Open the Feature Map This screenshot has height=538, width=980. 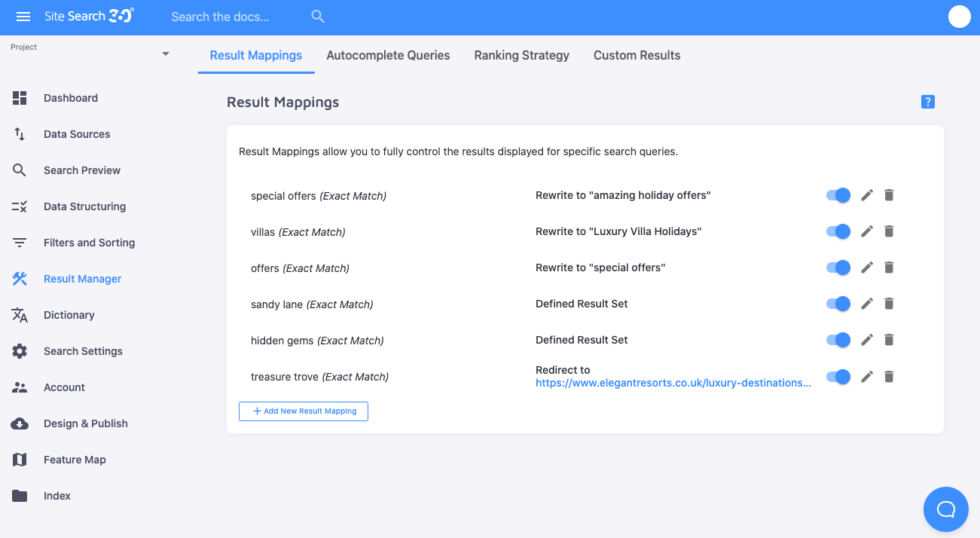click(x=75, y=460)
